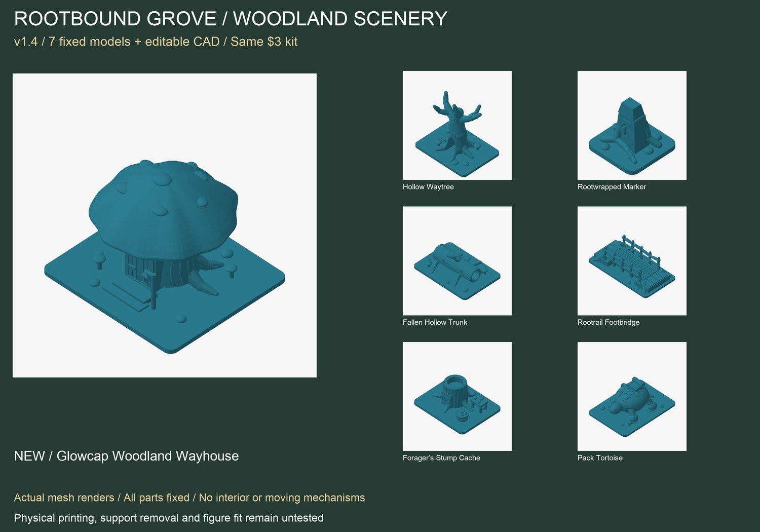Viewport: 760px width, 532px height.
Task: Click the "Actual mesh renders / All parts fixed" line
Action: click(189, 498)
